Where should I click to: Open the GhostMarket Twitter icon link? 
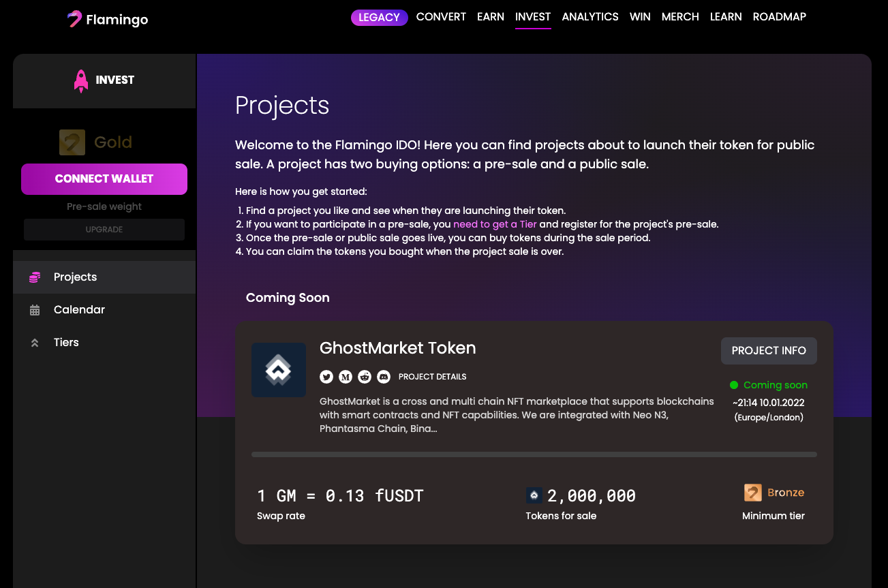326,376
